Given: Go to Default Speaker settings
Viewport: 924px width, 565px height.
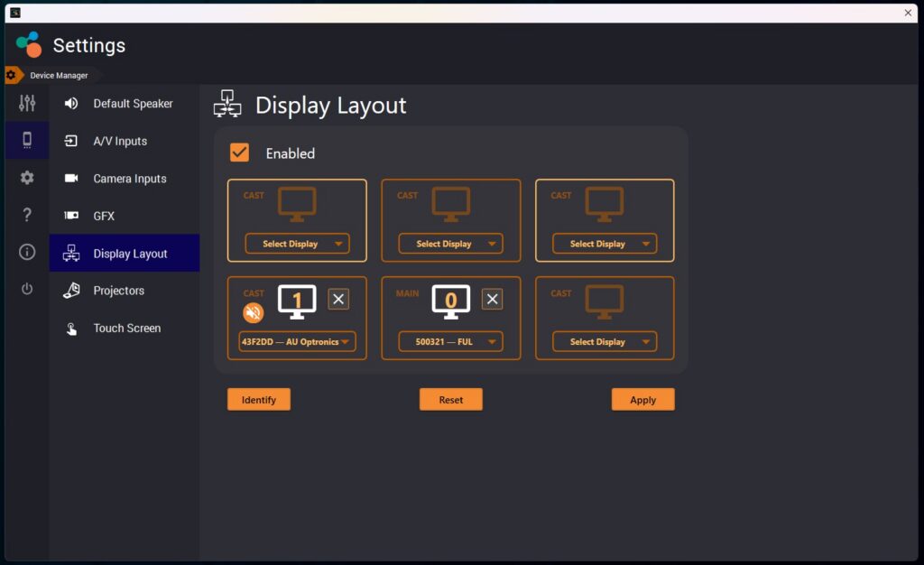Looking at the screenshot, I should [132, 104].
